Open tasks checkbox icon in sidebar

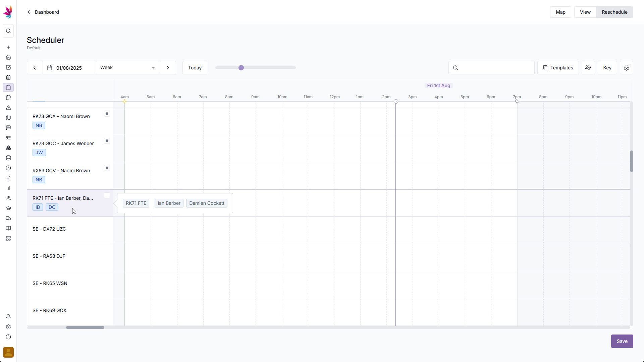(8, 67)
